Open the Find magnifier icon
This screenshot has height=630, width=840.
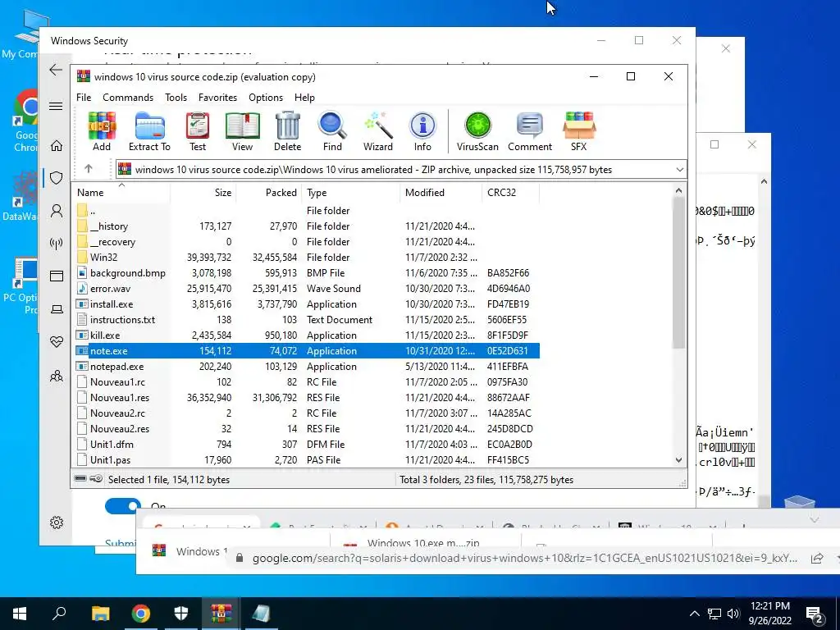point(332,132)
